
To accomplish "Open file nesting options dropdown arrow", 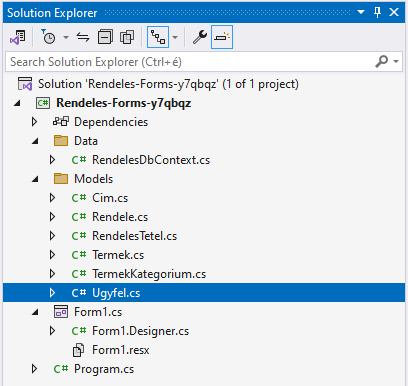I will click(175, 37).
